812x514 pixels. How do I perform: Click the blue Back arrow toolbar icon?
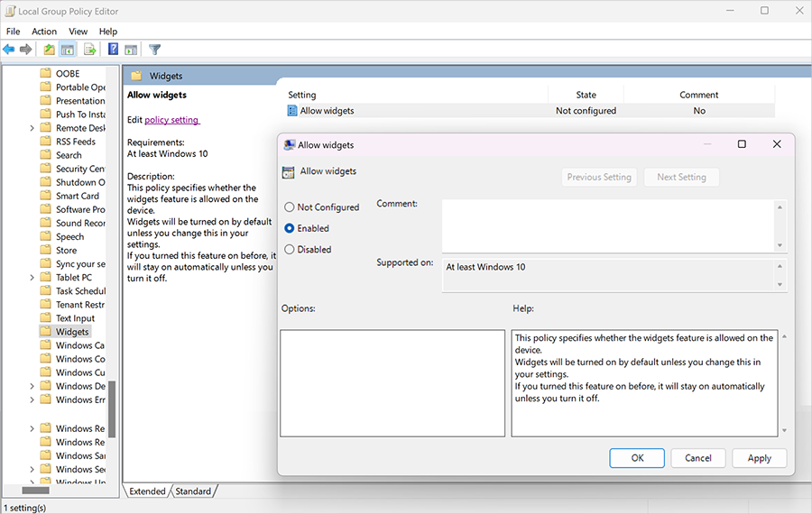[x=9, y=50]
